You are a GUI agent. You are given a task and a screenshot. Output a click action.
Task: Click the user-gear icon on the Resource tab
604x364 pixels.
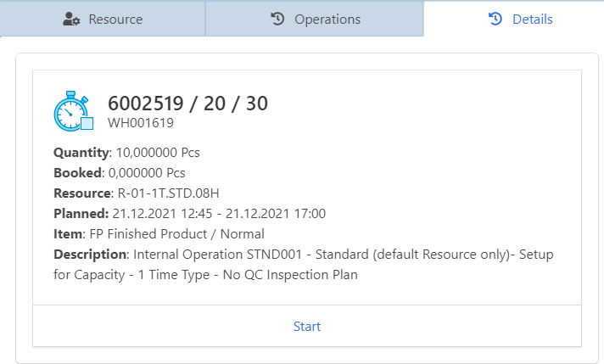(x=72, y=19)
